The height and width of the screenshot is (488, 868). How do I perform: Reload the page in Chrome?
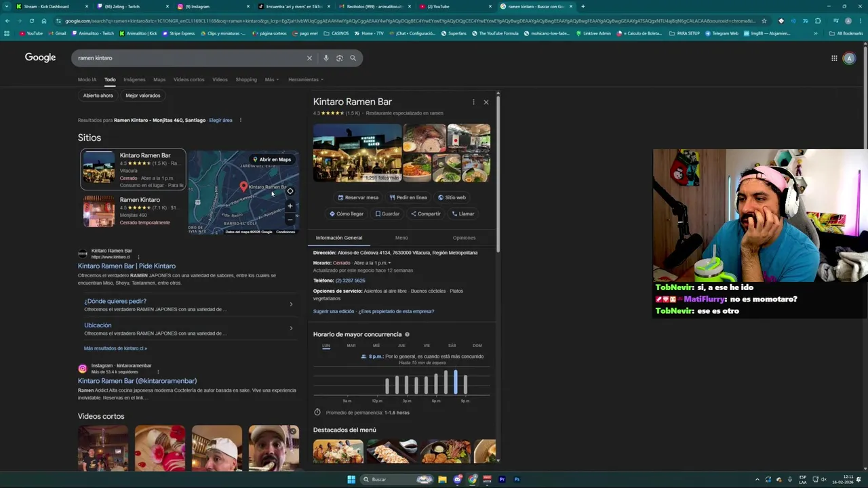(x=31, y=21)
